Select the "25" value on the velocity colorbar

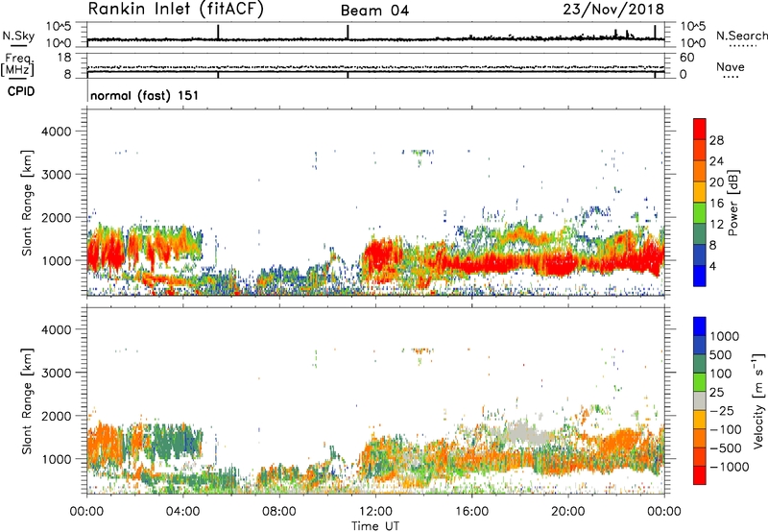pos(716,393)
